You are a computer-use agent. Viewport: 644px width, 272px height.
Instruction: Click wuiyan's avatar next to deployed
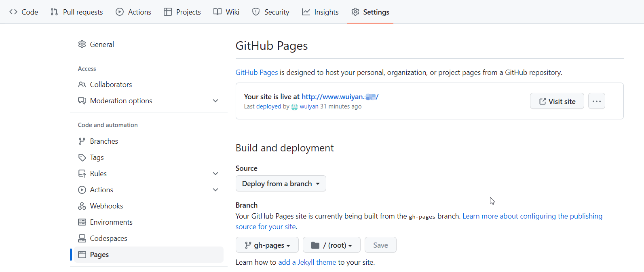tap(294, 107)
